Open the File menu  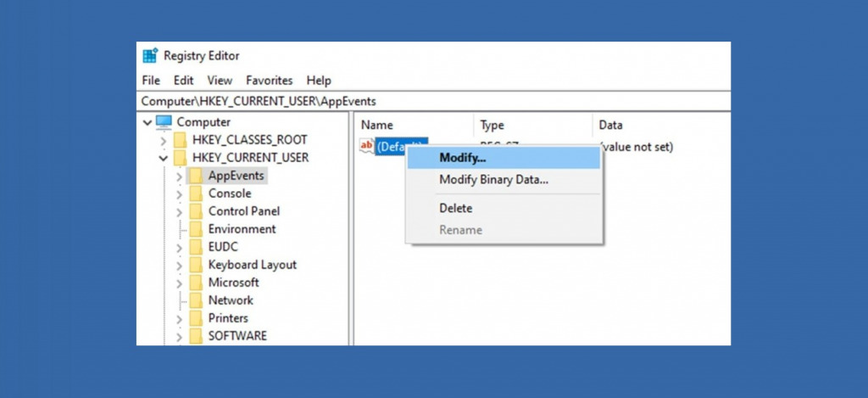[x=151, y=81]
